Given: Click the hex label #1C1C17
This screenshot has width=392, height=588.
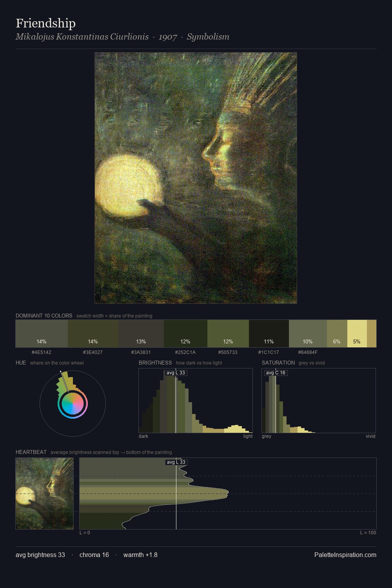Looking at the screenshot, I should (269, 352).
